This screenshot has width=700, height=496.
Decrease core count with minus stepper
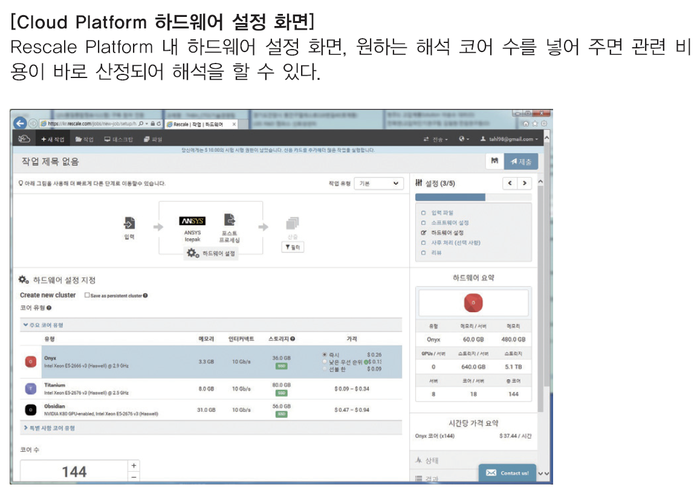(134, 477)
